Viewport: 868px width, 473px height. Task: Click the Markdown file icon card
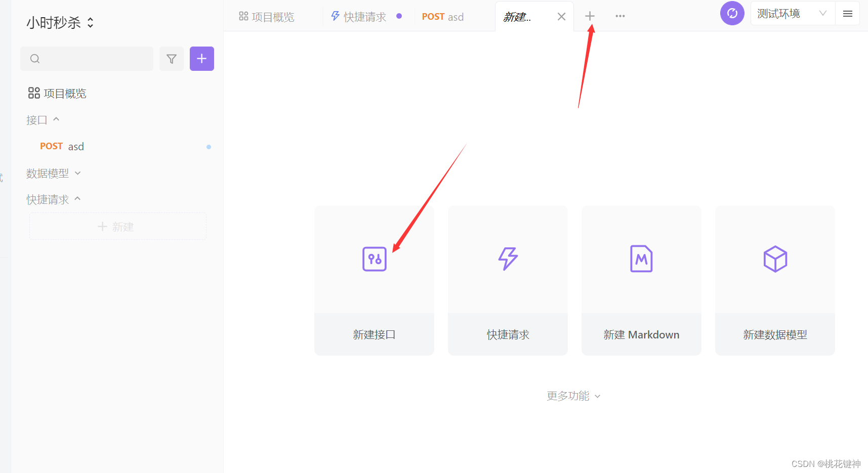(641, 259)
